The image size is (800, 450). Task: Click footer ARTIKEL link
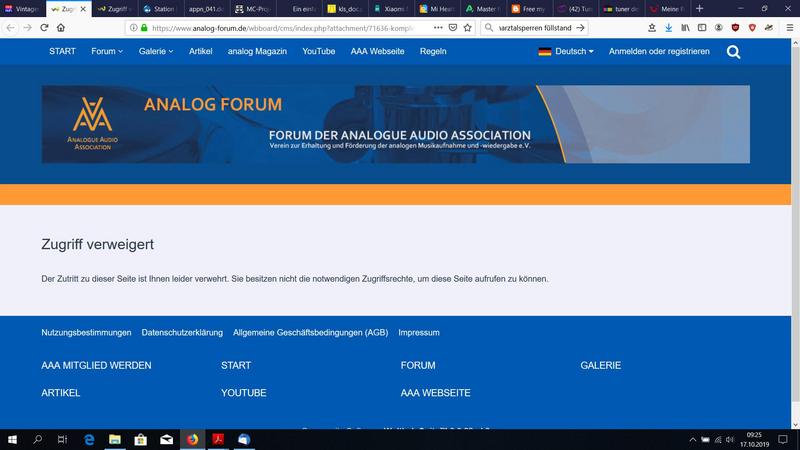pos(61,393)
